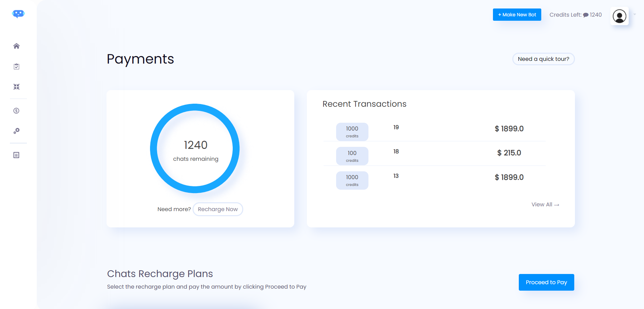Screen dimensions: 644x309
Task: Select the first 1000 credits badge
Action: pos(352,132)
